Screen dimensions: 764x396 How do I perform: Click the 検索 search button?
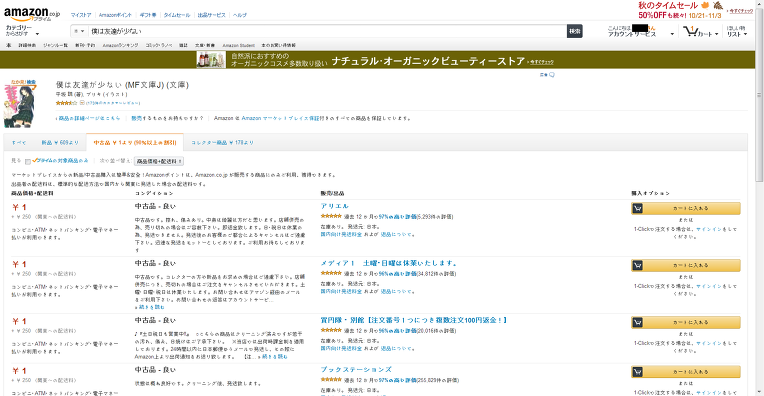(574, 31)
